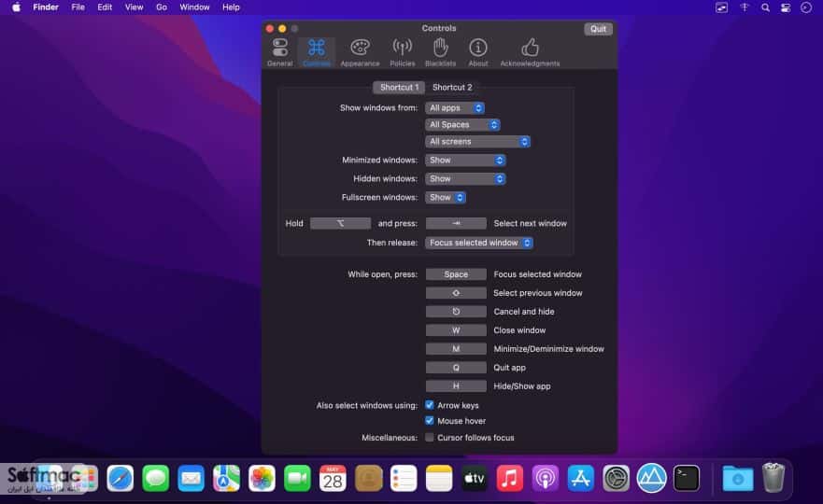This screenshot has width=823, height=504.
Task: Open the Fullscreen windows Show dropdown
Action: point(445,198)
